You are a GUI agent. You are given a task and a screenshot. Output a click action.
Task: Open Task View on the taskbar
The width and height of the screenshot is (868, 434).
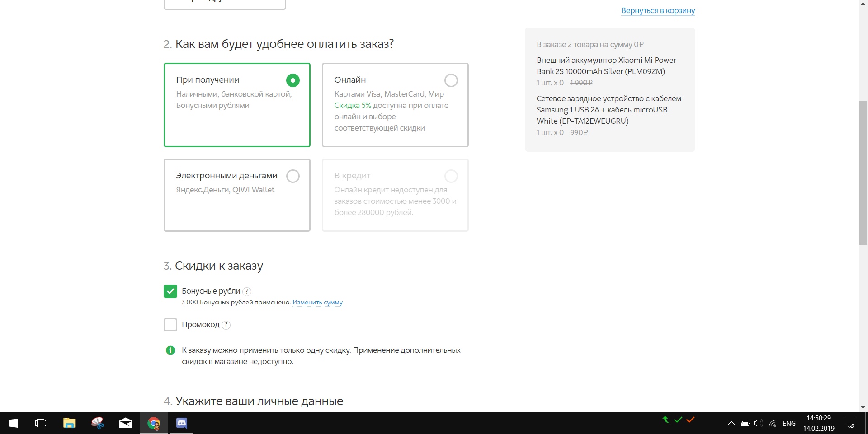pyautogui.click(x=41, y=423)
